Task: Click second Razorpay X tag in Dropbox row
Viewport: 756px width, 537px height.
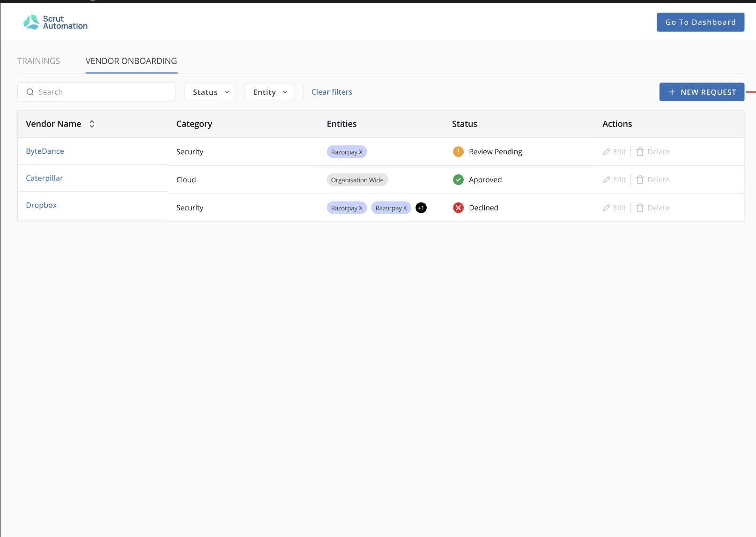Action: (x=391, y=208)
